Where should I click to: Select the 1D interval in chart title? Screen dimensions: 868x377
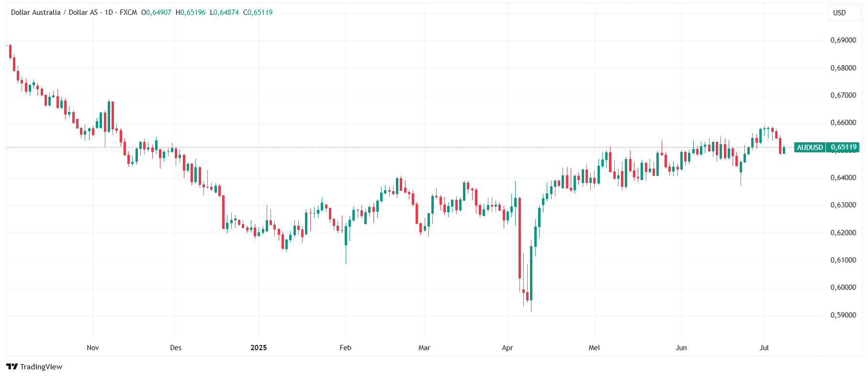click(x=109, y=12)
